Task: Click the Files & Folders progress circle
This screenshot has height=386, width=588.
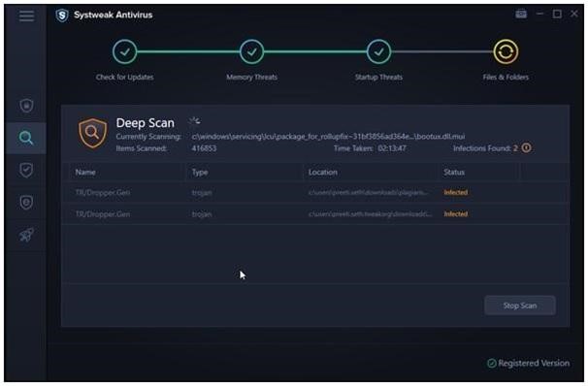Action: click(506, 51)
